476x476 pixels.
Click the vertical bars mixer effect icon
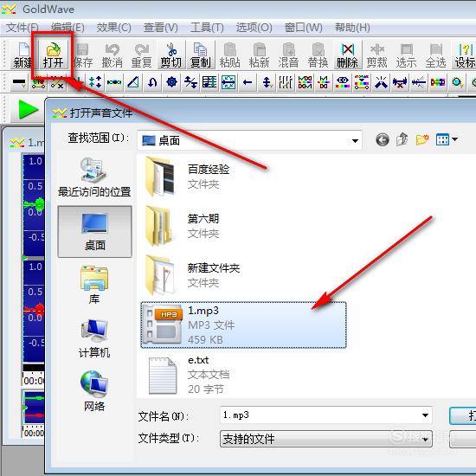(x=286, y=82)
